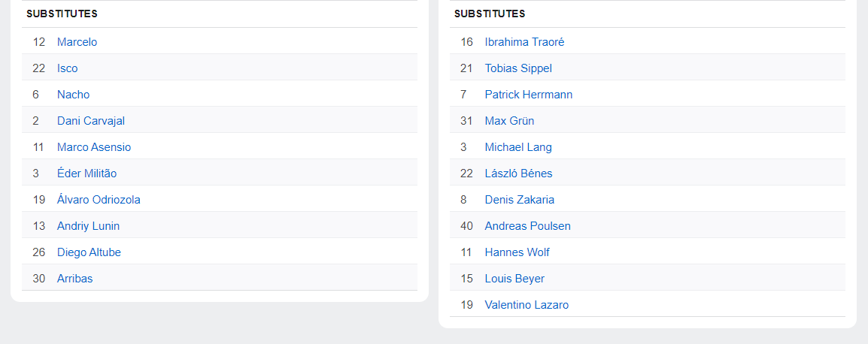
Task: Click Tobias Sippel's name
Action: tap(518, 68)
